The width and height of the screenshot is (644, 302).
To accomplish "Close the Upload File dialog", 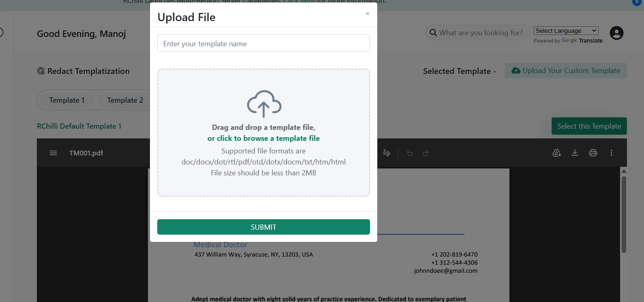I will (x=368, y=14).
